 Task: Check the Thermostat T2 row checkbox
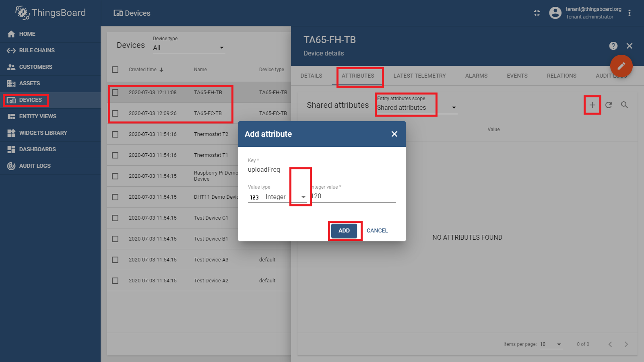point(115,134)
